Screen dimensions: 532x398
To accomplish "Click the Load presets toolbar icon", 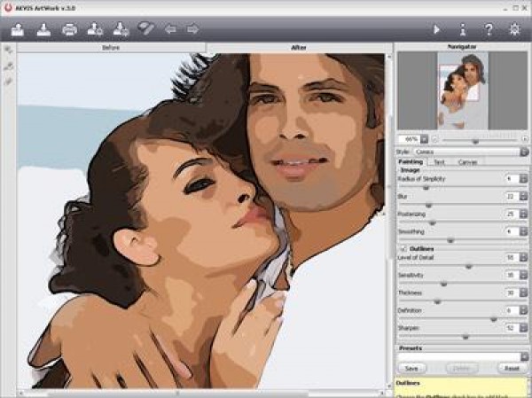I will [x=96, y=29].
